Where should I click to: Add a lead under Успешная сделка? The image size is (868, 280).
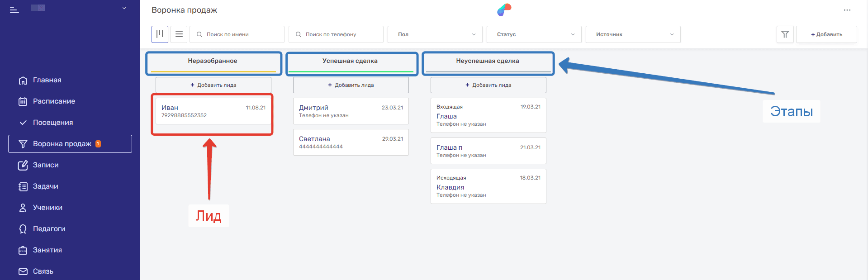click(351, 85)
